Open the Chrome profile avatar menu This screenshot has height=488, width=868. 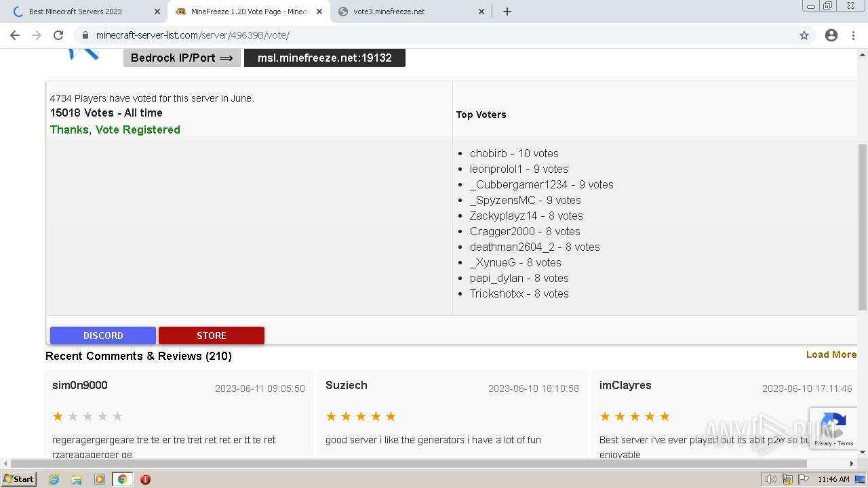831,35
